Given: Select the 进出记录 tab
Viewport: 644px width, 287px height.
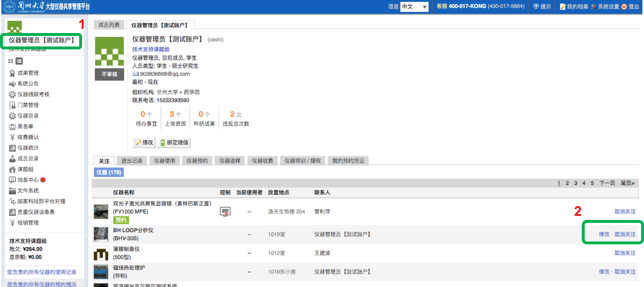Looking at the screenshot, I should [132, 161].
